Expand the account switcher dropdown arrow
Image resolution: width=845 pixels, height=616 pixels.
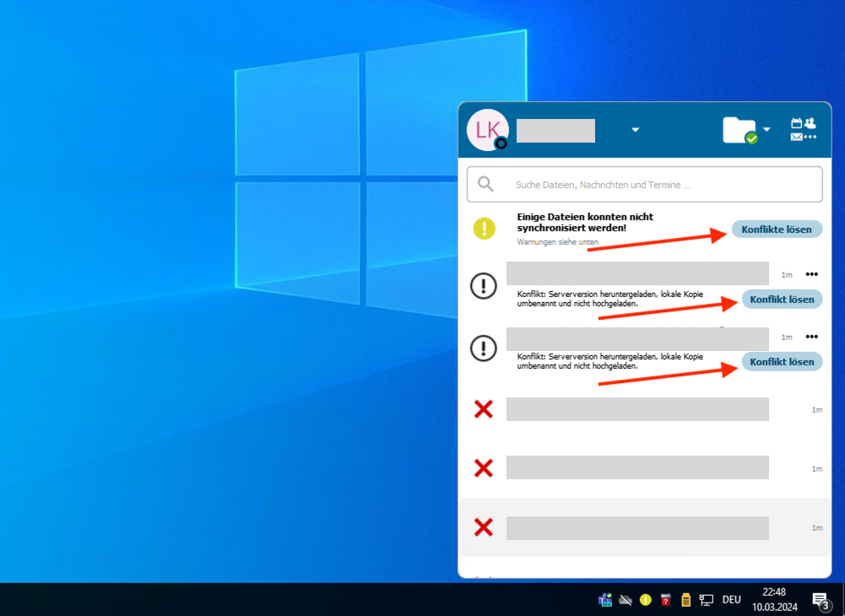click(636, 130)
